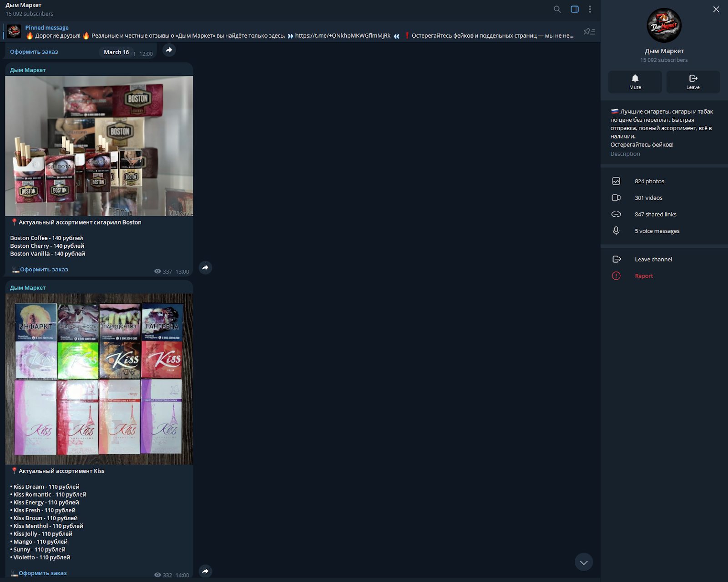Open the t.me invite link in pinned message
Screen dimensions: 728x582
click(x=343, y=35)
